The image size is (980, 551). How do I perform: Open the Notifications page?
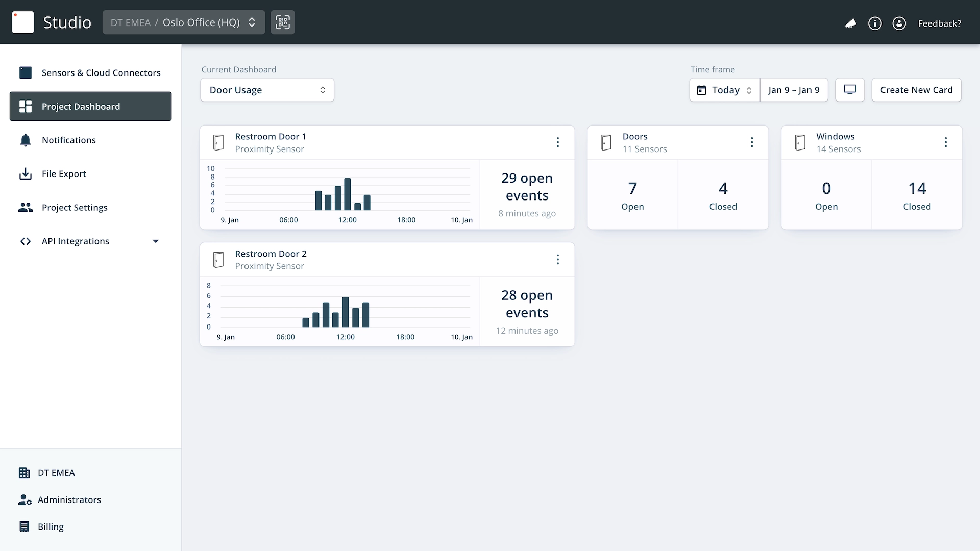pos(69,140)
